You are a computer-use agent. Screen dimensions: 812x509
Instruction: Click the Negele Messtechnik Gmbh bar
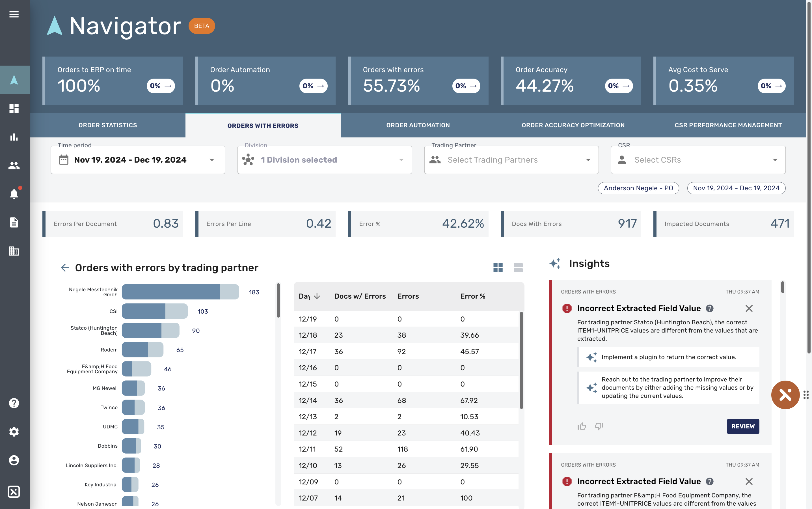180,292
